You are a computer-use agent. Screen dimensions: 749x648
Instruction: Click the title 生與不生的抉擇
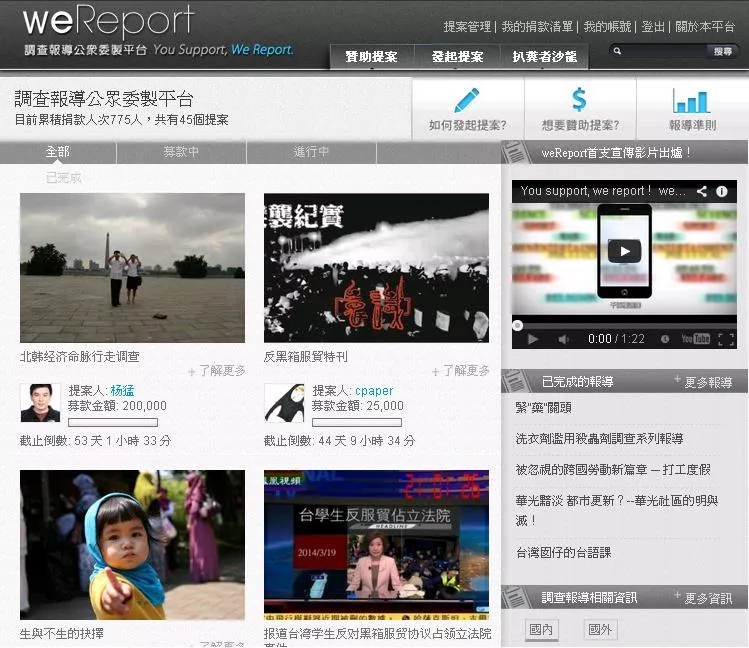(x=62, y=634)
